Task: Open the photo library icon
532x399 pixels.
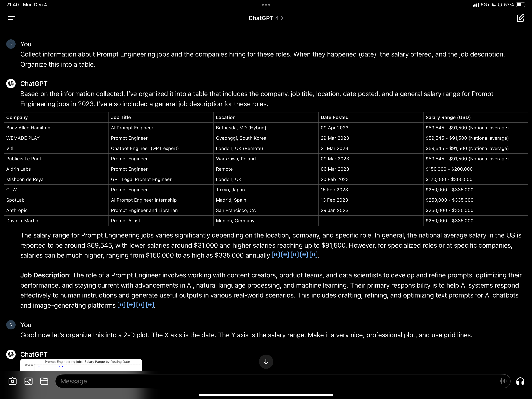Action: pos(28,381)
